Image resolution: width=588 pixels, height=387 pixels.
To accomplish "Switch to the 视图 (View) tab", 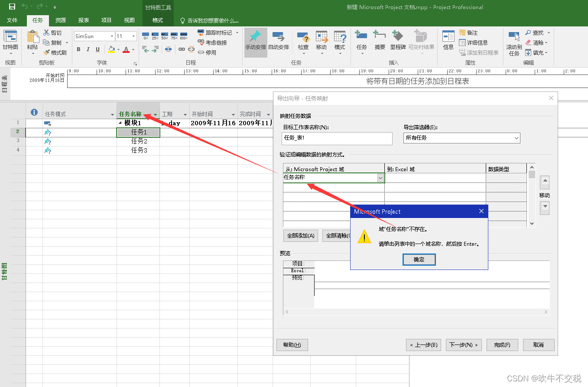I will 129,20.
